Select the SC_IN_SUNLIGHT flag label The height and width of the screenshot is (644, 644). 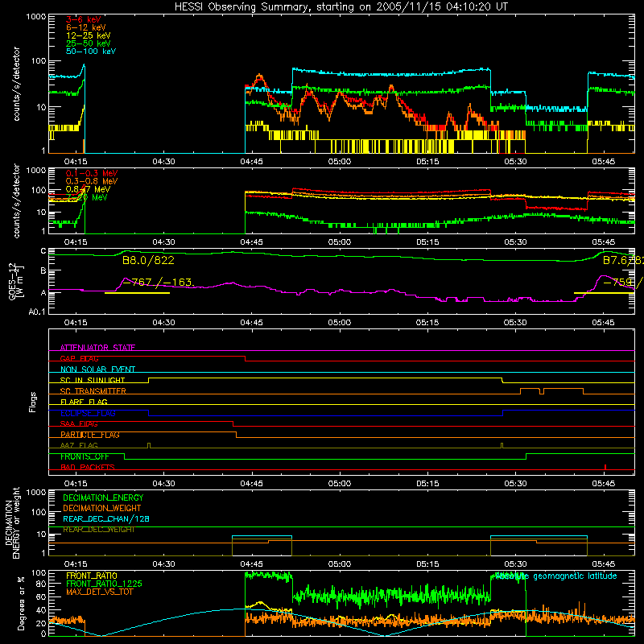point(93,380)
